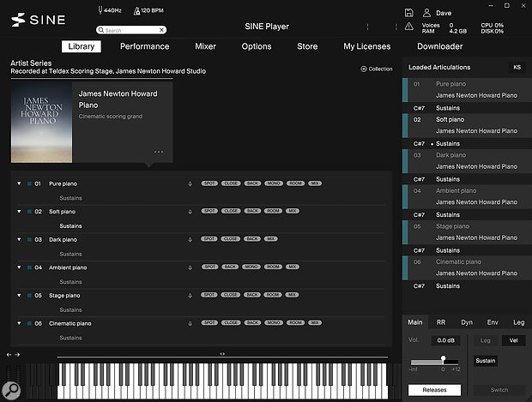
Task: Select the Dyn articulation tab
Action: click(x=467, y=322)
